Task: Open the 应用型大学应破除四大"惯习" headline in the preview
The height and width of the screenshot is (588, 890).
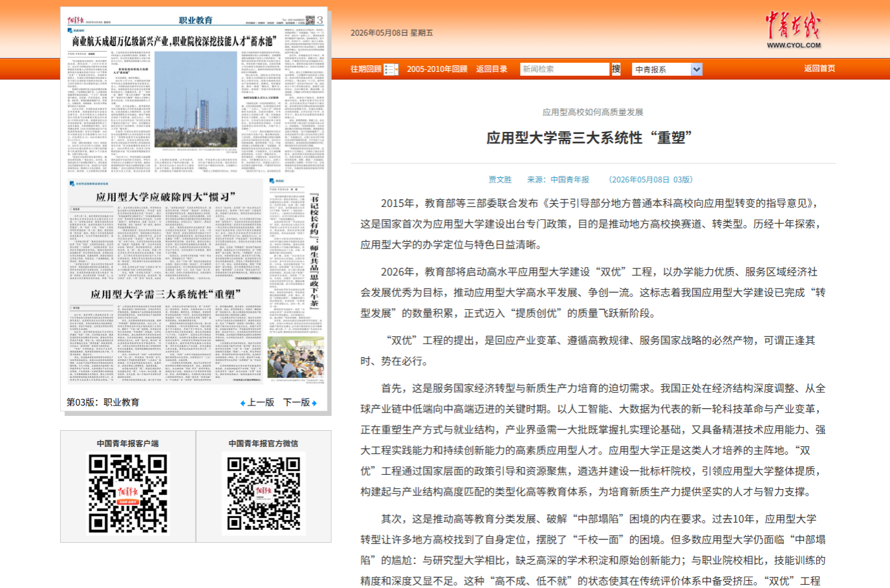Action: [166, 197]
